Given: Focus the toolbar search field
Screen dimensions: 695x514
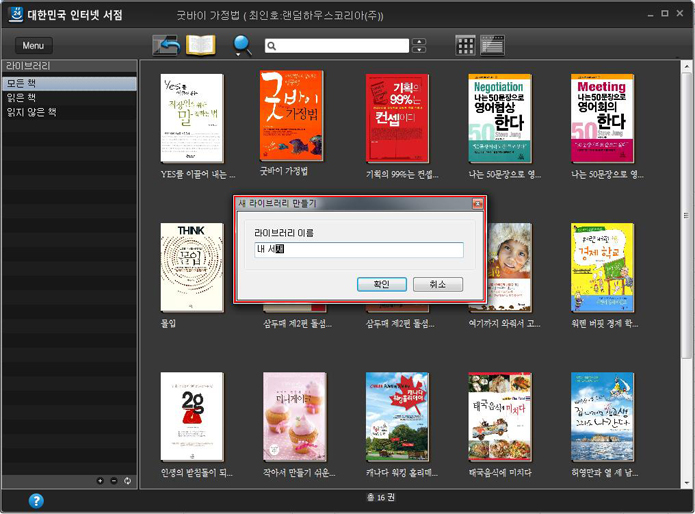Looking at the screenshot, I should [x=337, y=46].
